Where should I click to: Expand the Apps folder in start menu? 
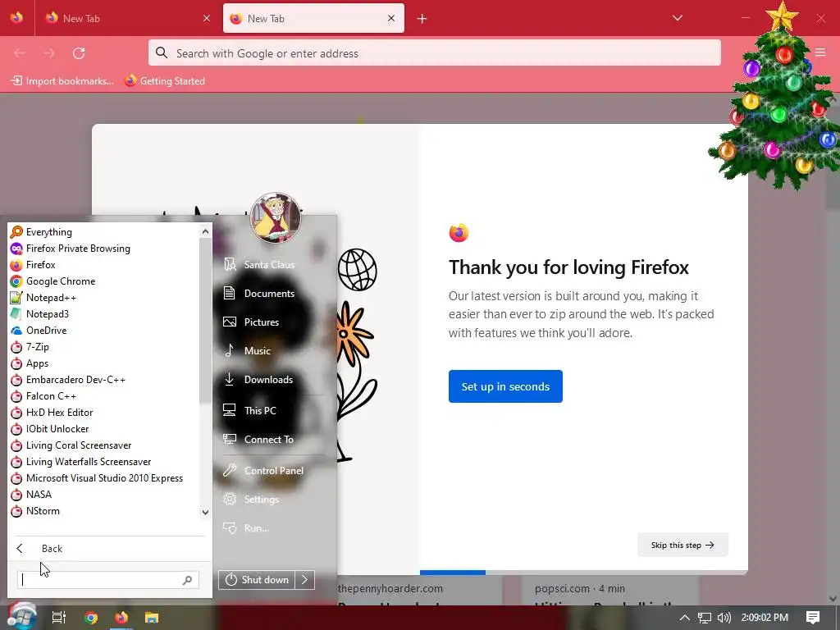point(104,363)
